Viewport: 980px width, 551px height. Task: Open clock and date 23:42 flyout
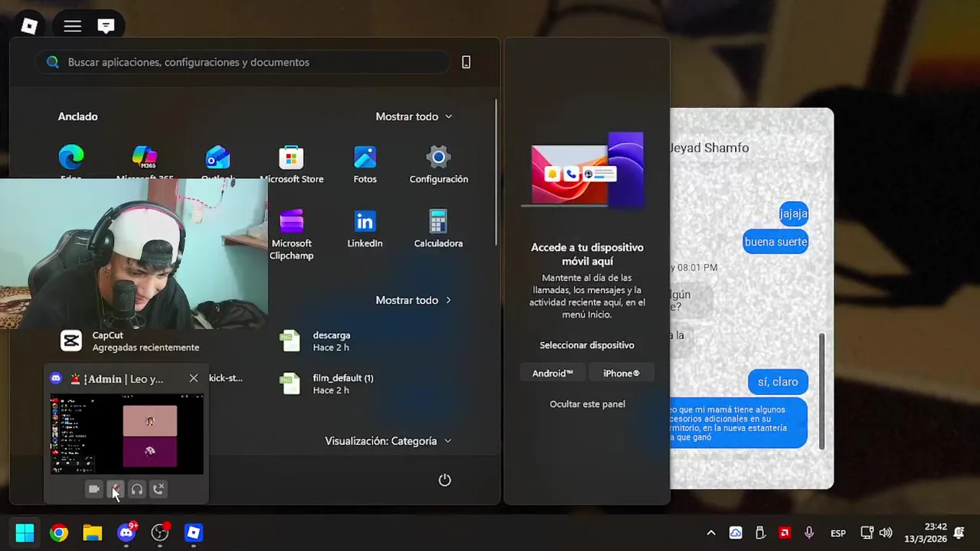[x=926, y=533]
